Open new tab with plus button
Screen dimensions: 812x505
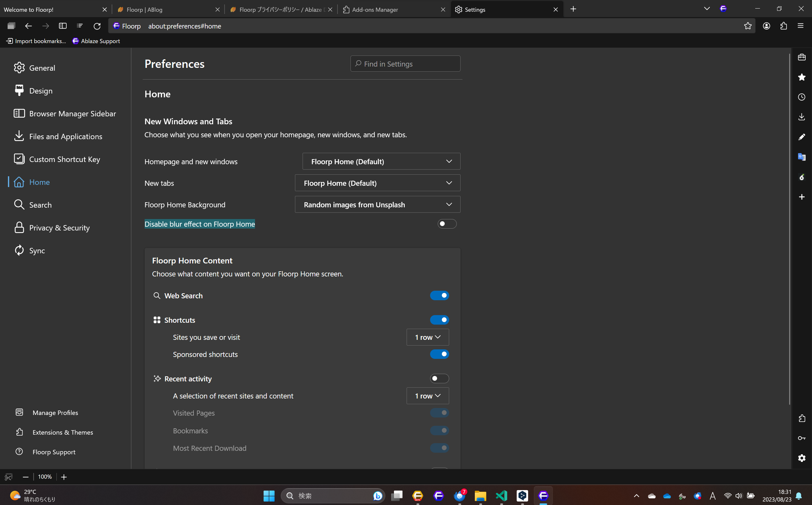[x=573, y=9]
